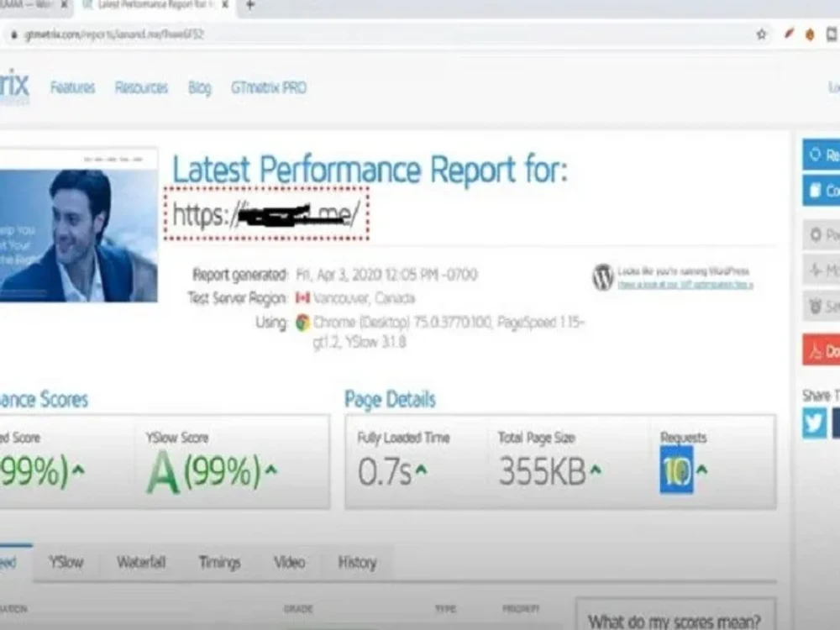Click the Monitor pulse button
840x630 pixels.
coord(822,270)
